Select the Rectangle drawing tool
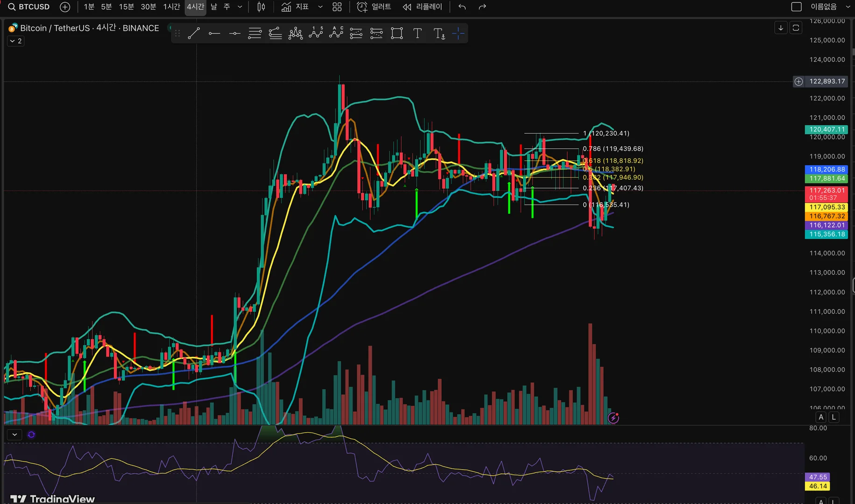This screenshot has height=504, width=855. (x=397, y=33)
